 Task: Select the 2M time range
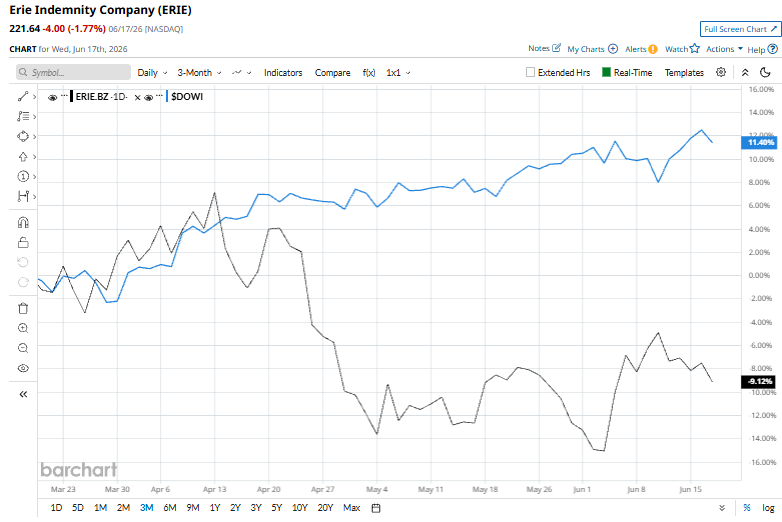pyautogui.click(x=123, y=508)
